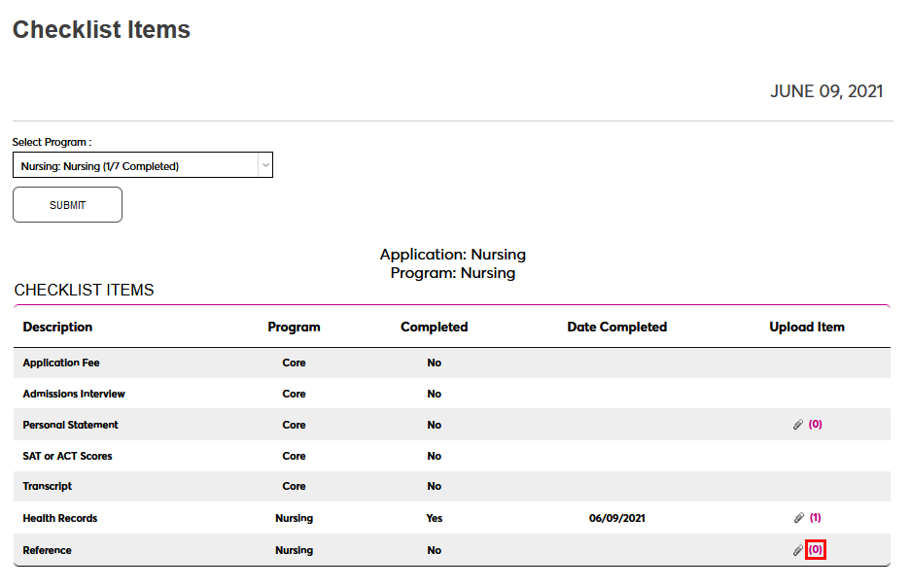Select the Application Fee checklist row
The height and width of the screenshot is (588, 910).
tap(61, 363)
